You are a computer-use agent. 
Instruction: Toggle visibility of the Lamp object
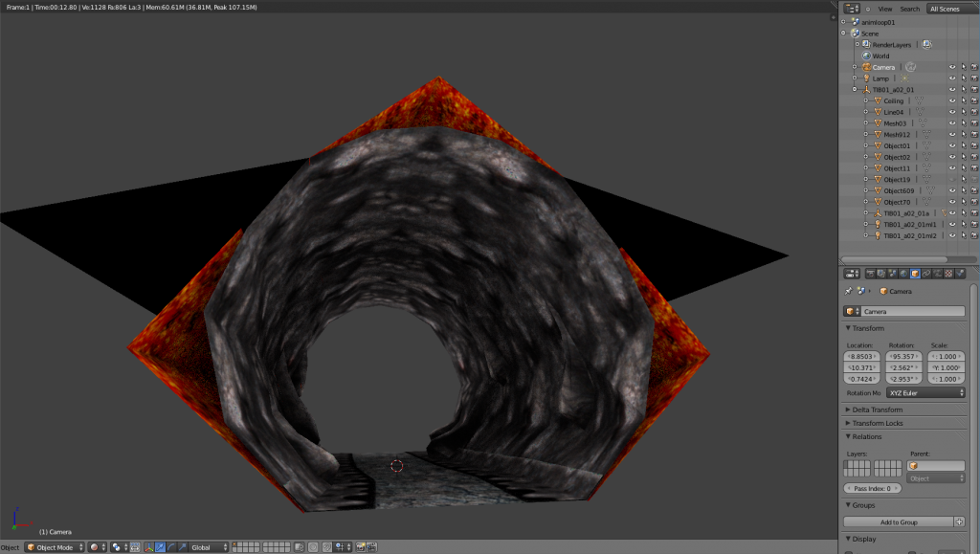[x=952, y=78]
